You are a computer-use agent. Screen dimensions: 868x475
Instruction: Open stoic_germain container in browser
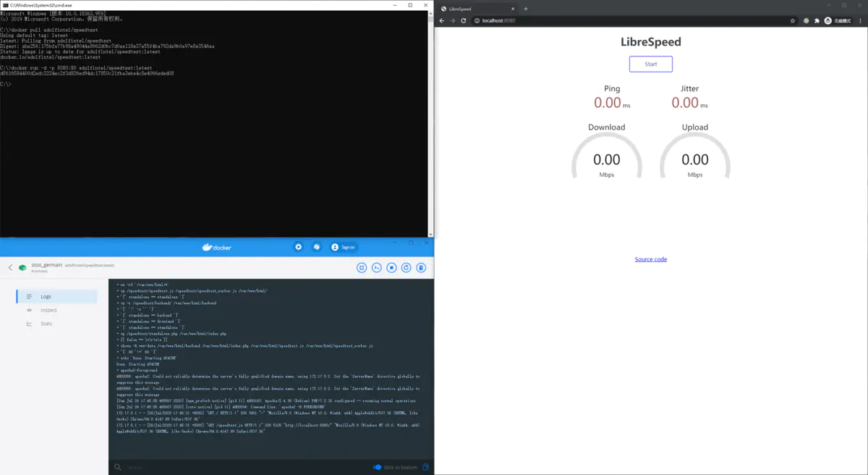click(362, 267)
